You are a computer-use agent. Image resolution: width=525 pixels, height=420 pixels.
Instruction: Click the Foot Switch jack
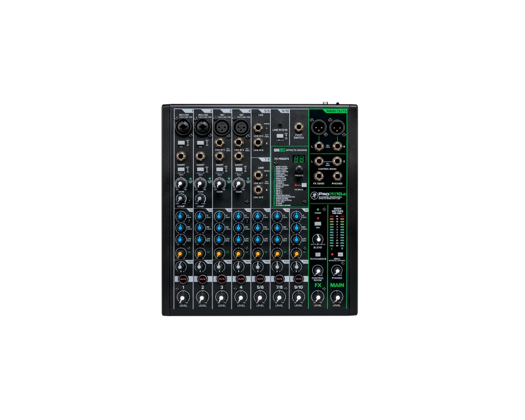(299, 127)
